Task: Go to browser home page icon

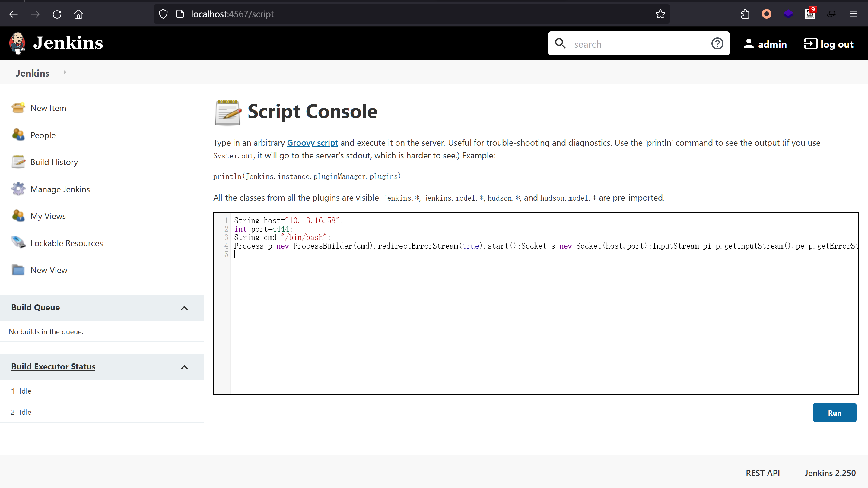Action: [x=78, y=14]
